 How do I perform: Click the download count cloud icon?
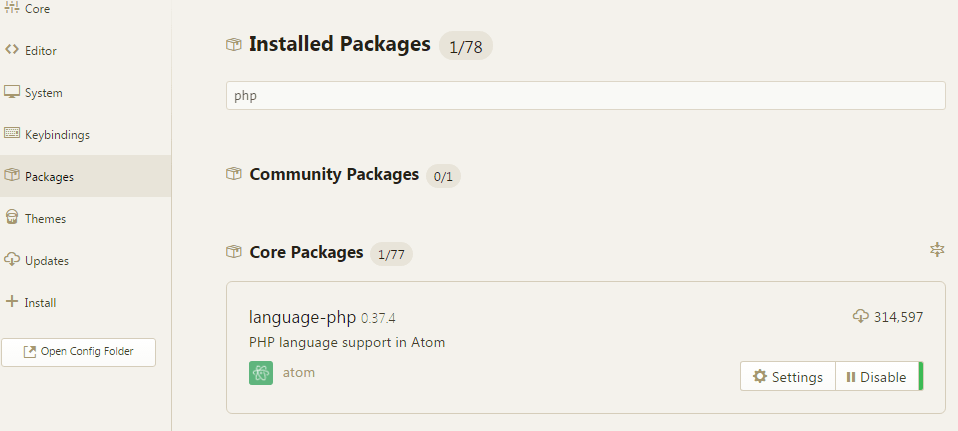tap(860, 317)
